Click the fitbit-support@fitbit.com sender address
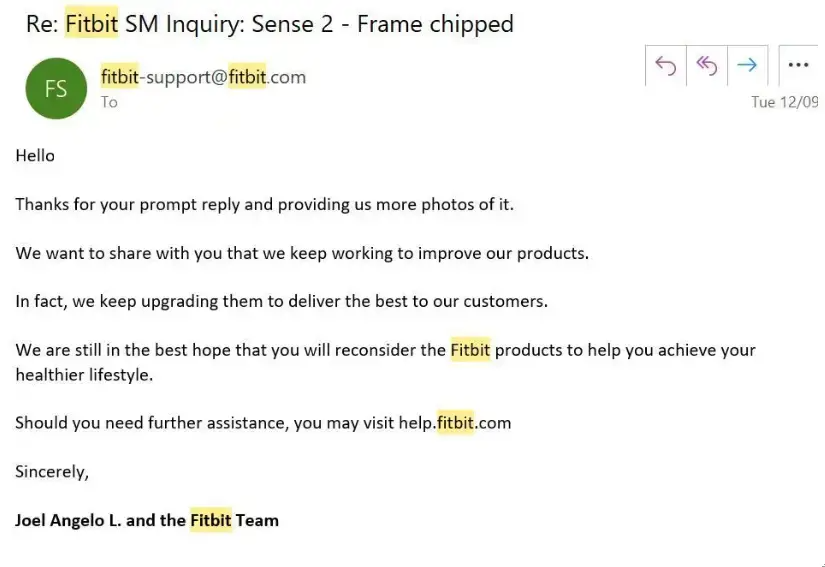The height and width of the screenshot is (567, 825). 203,77
